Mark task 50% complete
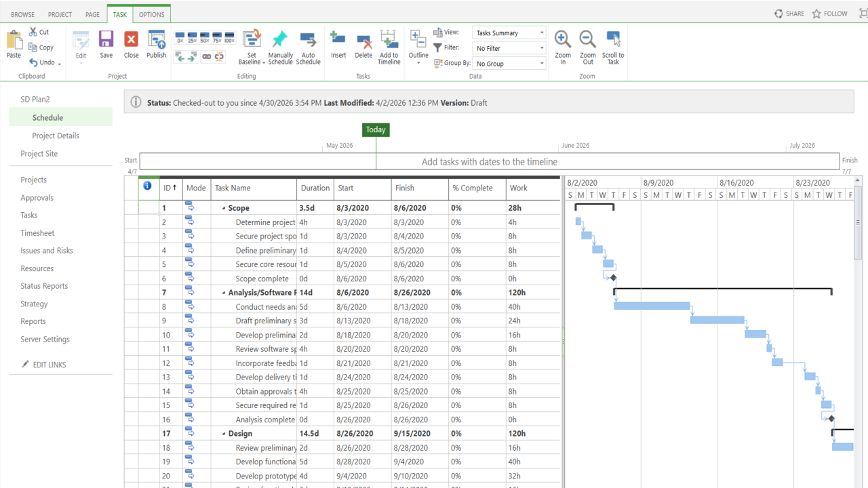The height and width of the screenshot is (488, 868). (205, 37)
